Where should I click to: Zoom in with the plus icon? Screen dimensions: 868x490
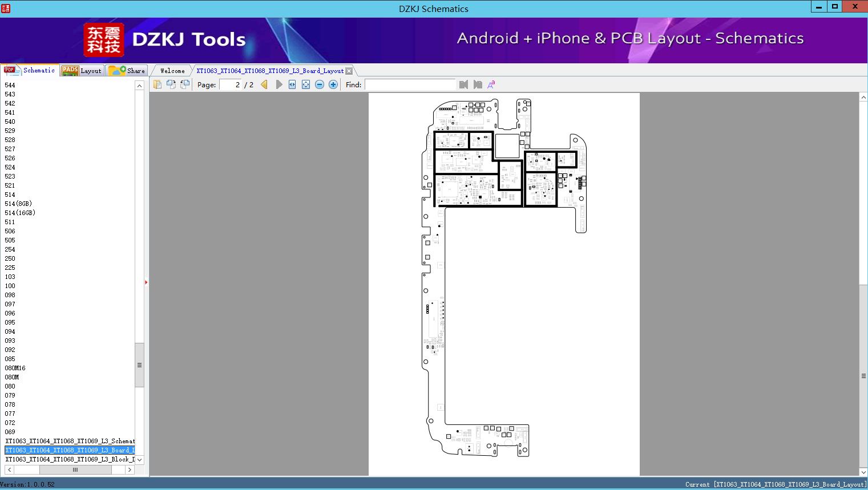click(333, 84)
